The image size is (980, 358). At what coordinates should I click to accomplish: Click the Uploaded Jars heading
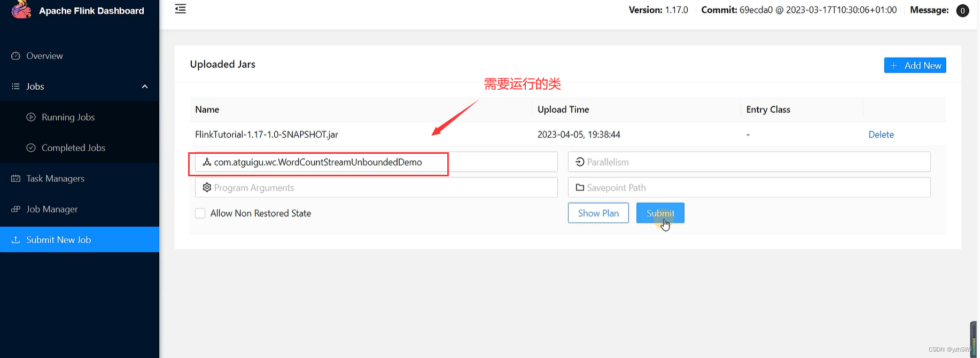(x=223, y=64)
